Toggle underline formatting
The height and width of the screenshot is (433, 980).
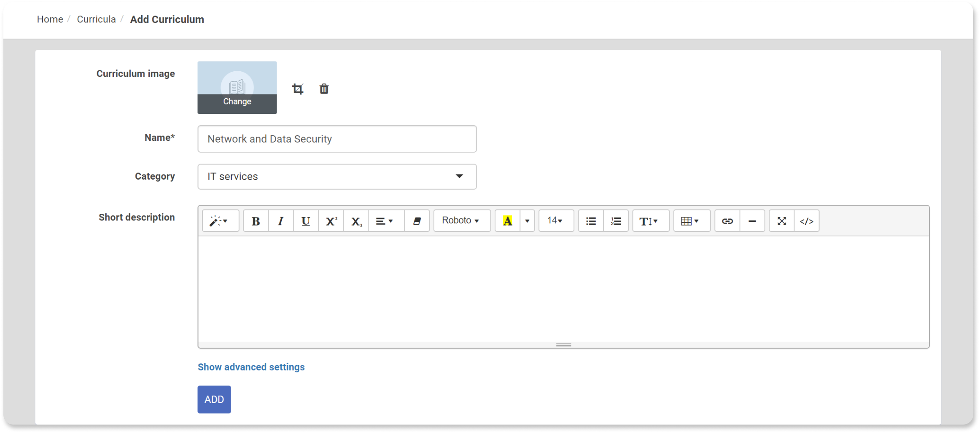[306, 221]
